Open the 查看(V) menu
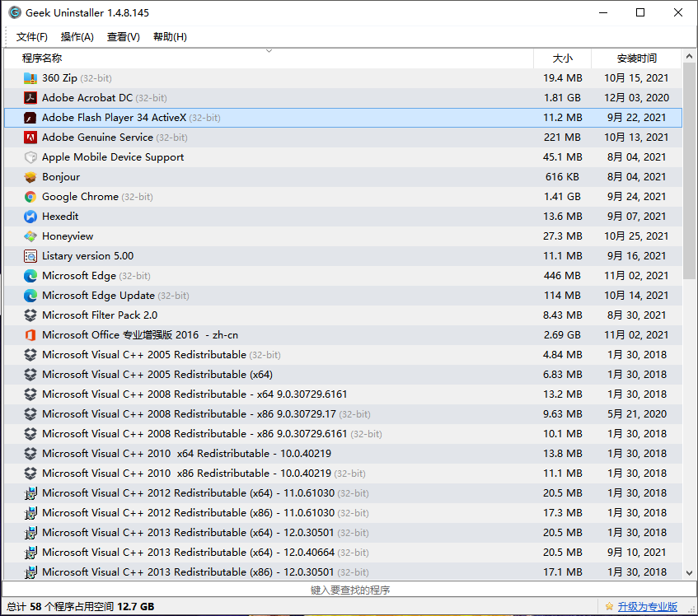This screenshot has width=698, height=616. (x=122, y=36)
